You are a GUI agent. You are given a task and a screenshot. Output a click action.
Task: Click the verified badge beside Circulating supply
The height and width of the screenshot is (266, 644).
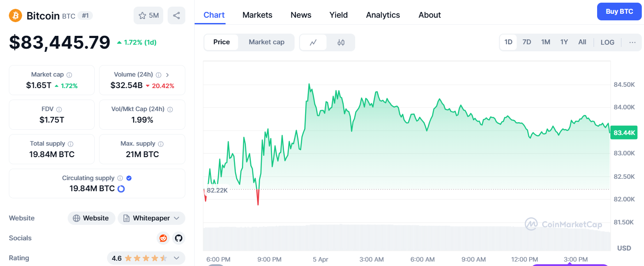[x=129, y=178]
